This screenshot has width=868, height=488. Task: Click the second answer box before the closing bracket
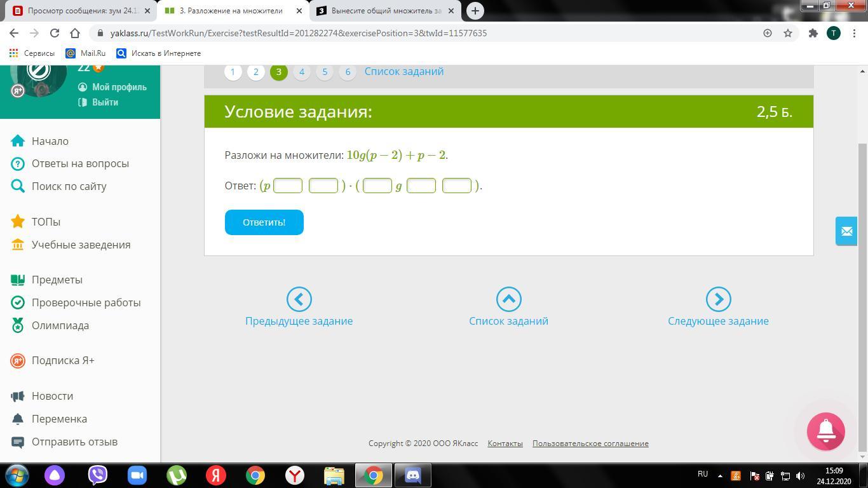(323, 186)
